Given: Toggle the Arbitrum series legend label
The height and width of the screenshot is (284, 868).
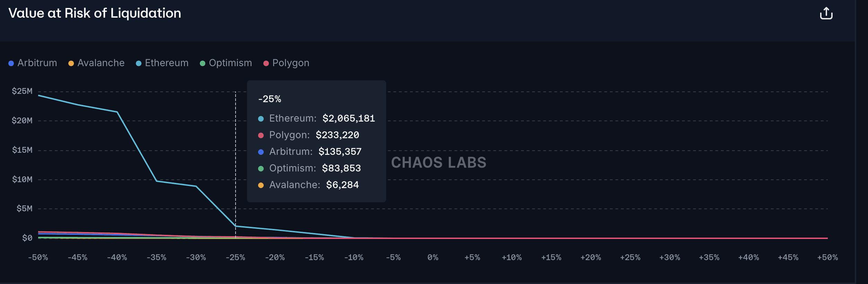Looking at the screenshot, I should pos(37,63).
